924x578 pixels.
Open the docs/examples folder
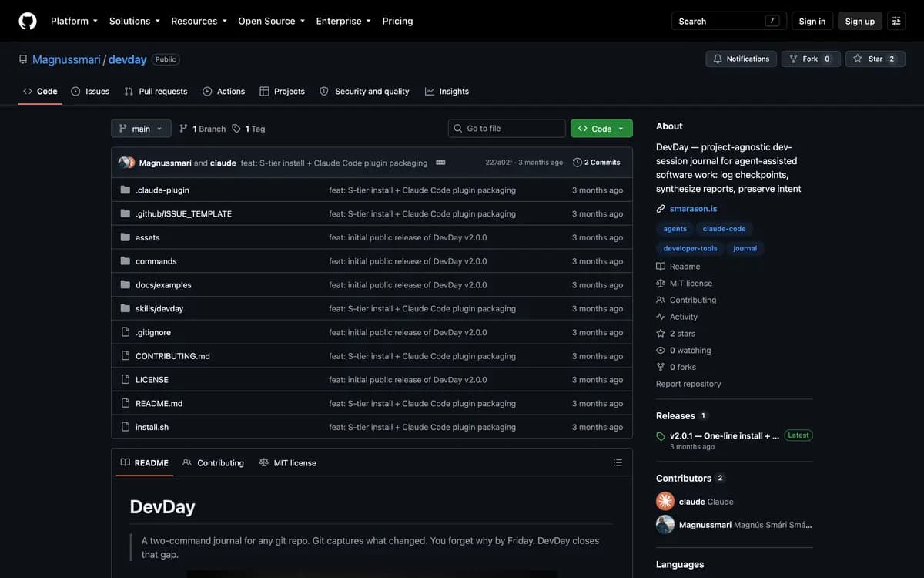[x=163, y=285]
